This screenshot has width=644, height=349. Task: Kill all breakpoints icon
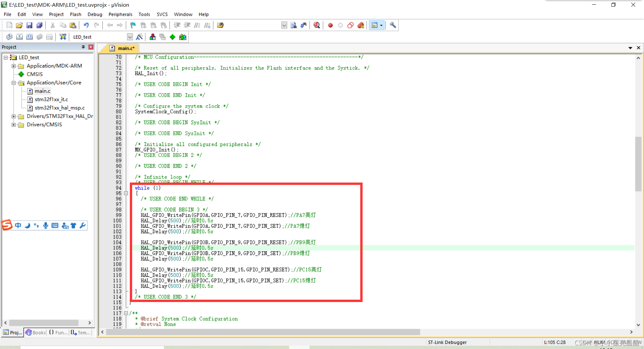[361, 25]
